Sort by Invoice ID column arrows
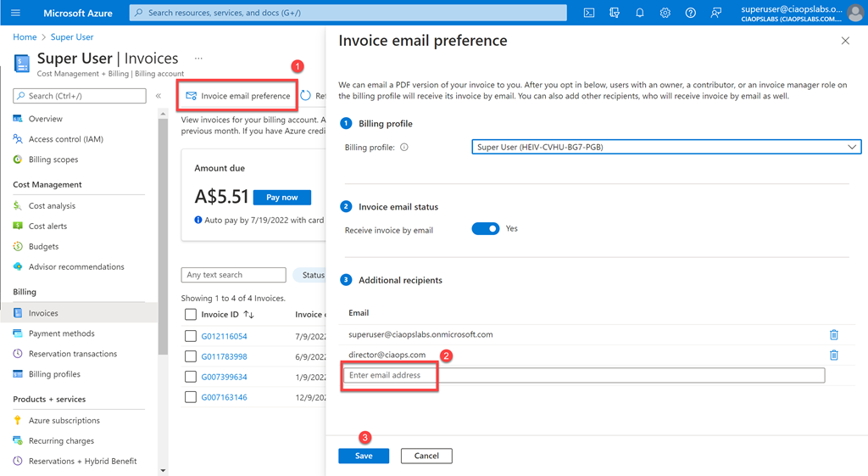 pyautogui.click(x=249, y=315)
